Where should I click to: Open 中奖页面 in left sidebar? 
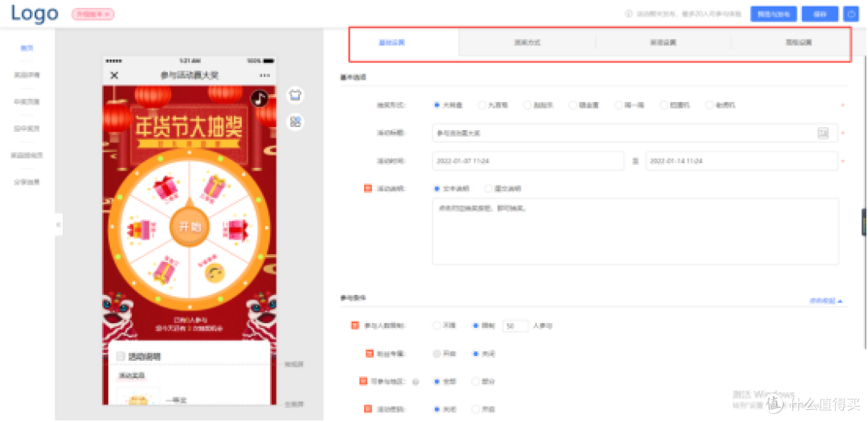pos(27,101)
